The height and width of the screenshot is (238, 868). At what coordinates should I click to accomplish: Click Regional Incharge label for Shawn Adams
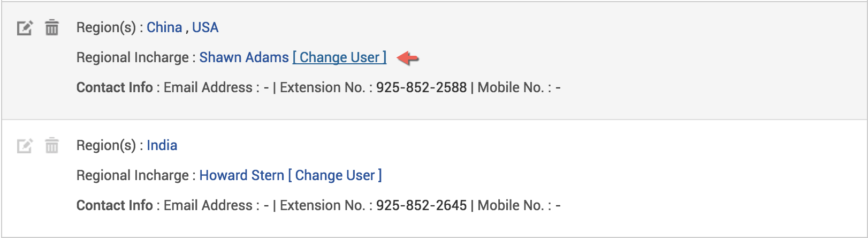pyautogui.click(x=132, y=57)
